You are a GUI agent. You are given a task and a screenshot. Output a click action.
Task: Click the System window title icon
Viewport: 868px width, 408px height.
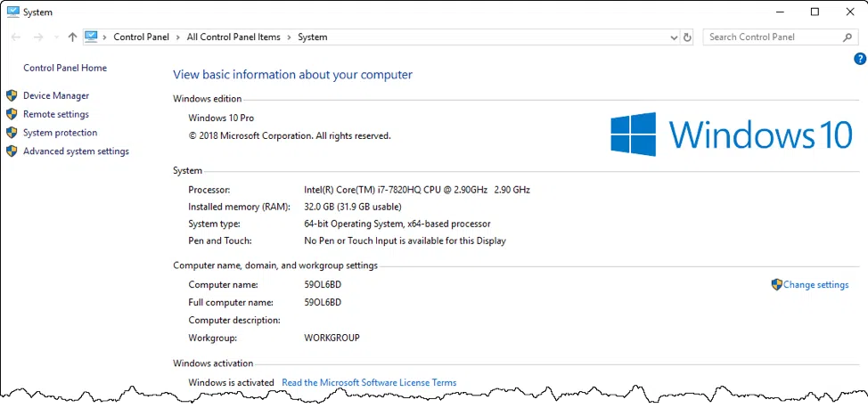coord(13,12)
